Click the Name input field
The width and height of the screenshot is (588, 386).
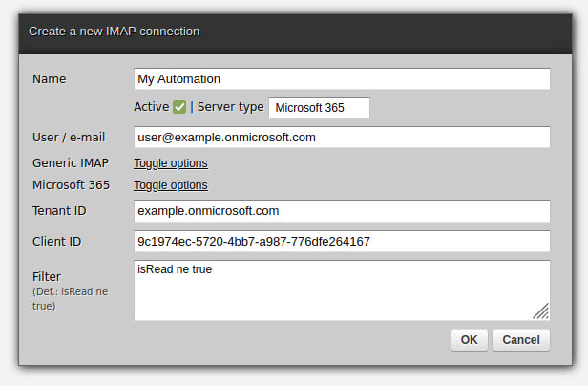click(x=342, y=79)
